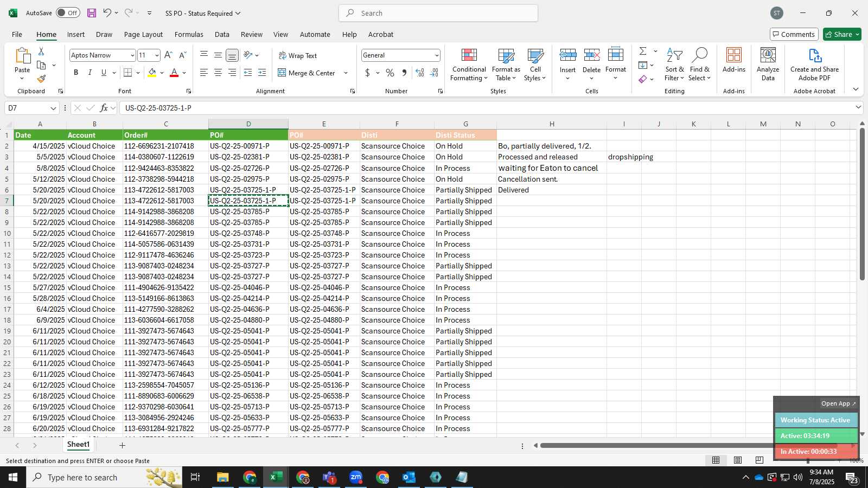The width and height of the screenshot is (868, 488).
Task: Click the Format Painter brush icon
Action: tap(41, 79)
